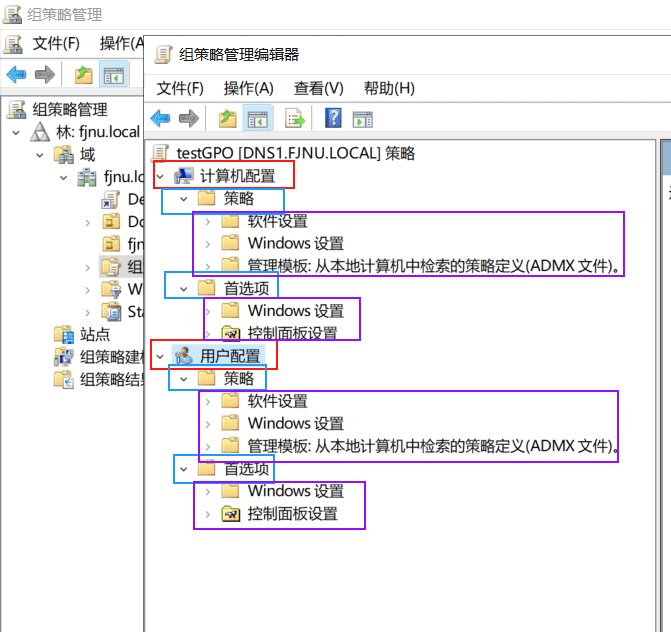Expand 软件设置 under computer 策略

208,222
